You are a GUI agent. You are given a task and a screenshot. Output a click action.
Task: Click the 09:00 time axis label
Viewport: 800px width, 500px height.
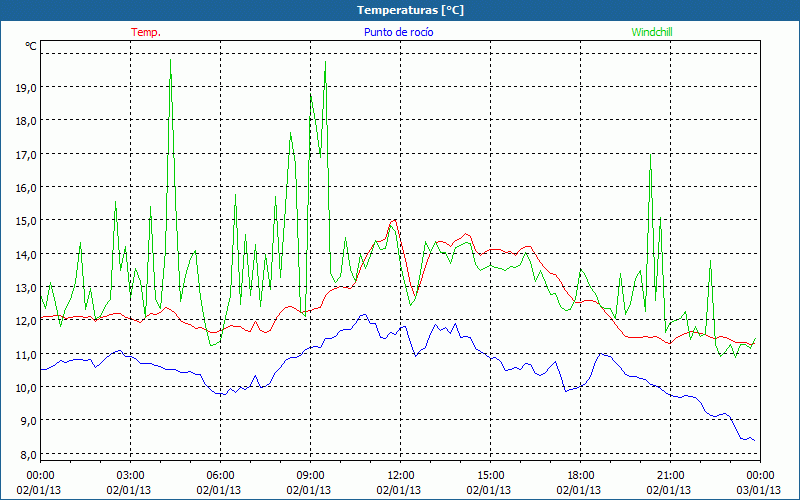click(310, 476)
